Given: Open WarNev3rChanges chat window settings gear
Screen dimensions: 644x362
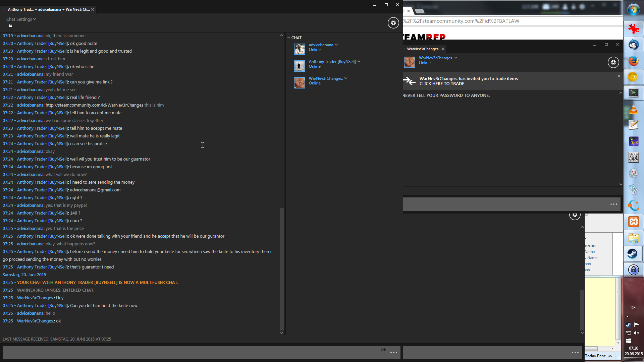Looking at the screenshot, I should [613, 62].
